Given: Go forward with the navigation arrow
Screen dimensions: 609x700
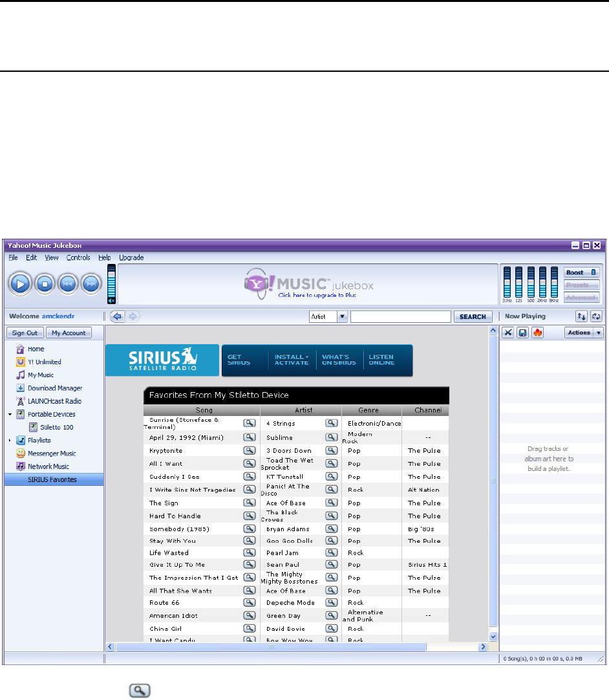Looking at the screenshot, I should tap(133, 316).
